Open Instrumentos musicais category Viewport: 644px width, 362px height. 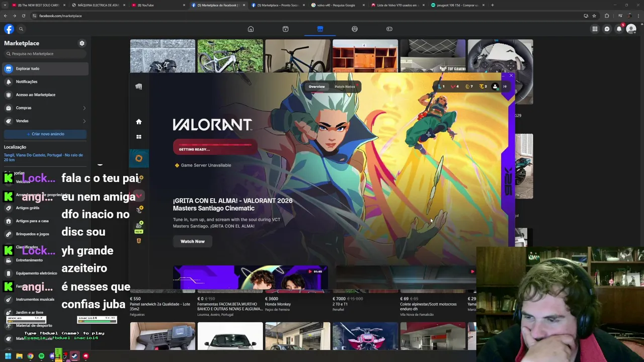coord(35,299)
